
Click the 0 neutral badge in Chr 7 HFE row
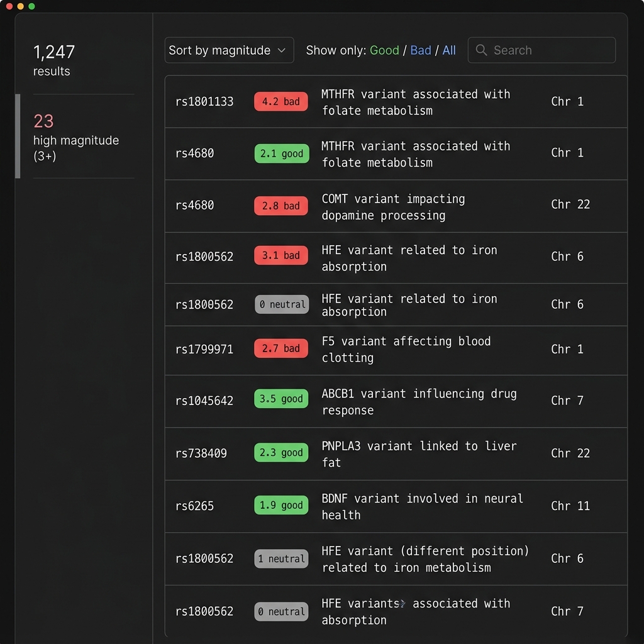[x=281, y=611]
